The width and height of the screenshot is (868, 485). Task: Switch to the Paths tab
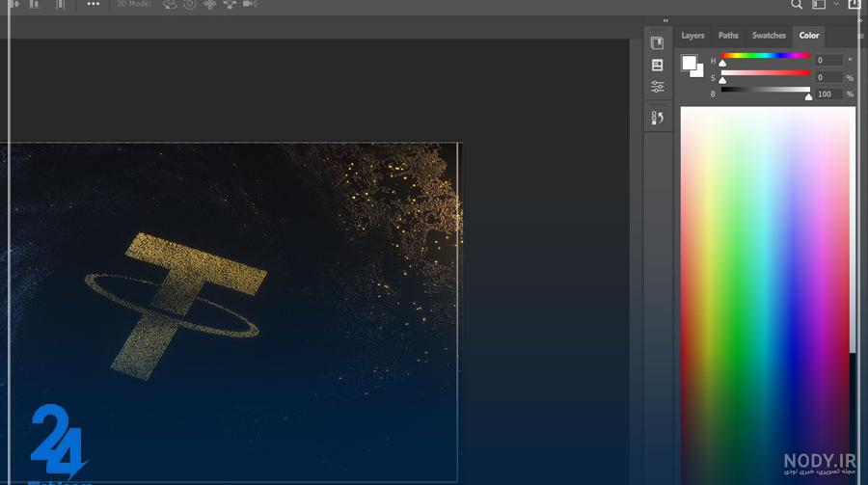[728, 36]
